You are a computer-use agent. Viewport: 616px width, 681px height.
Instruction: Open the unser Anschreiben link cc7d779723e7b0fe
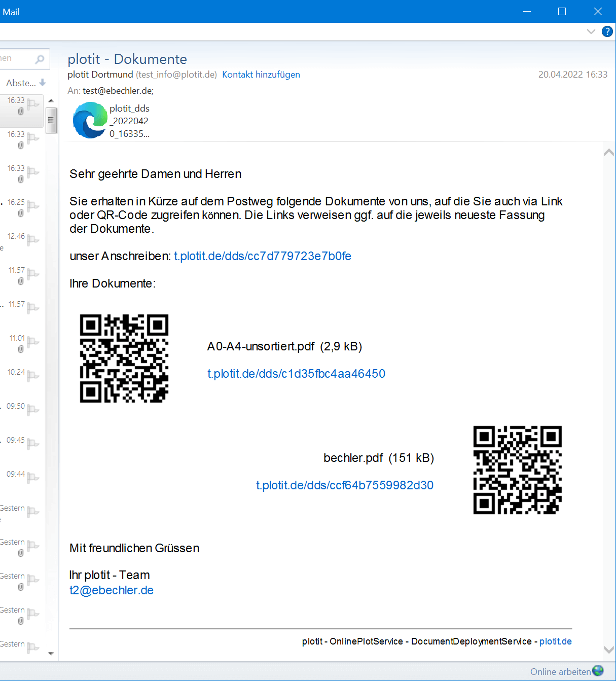tap(262, 256)
